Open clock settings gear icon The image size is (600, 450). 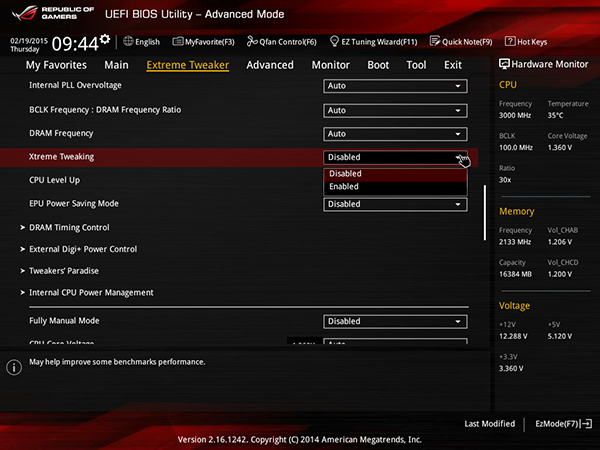click(105, 39)
